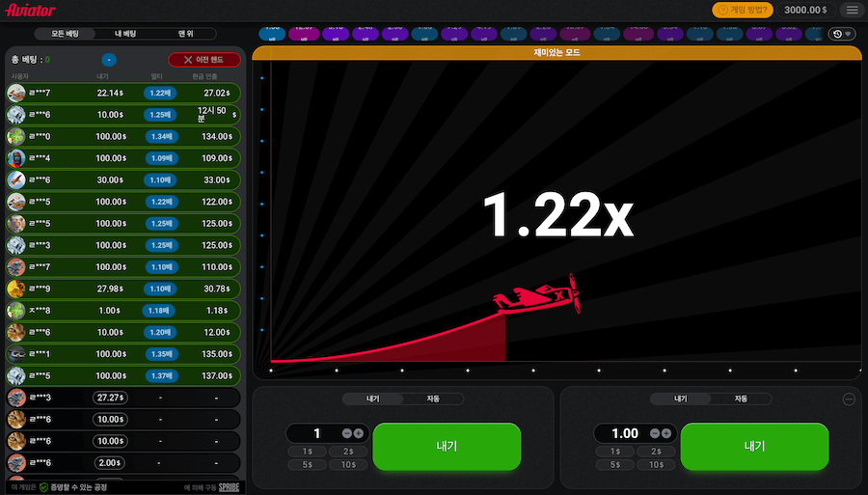Viewport: 868px width, 495px height.
Task: Click the 30.78$ cash out value
Action: pos(217,289)
